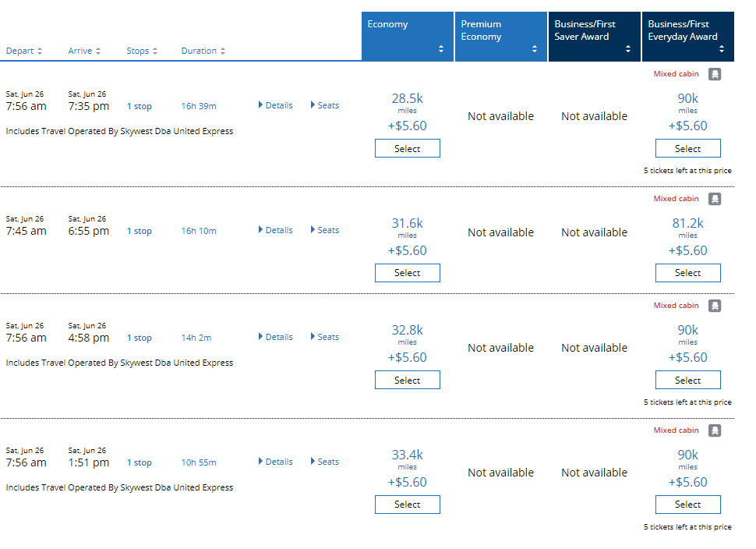
Task: Click mixed cabin seat icon on 7:45 am flight
Action: tap(715, 199)
